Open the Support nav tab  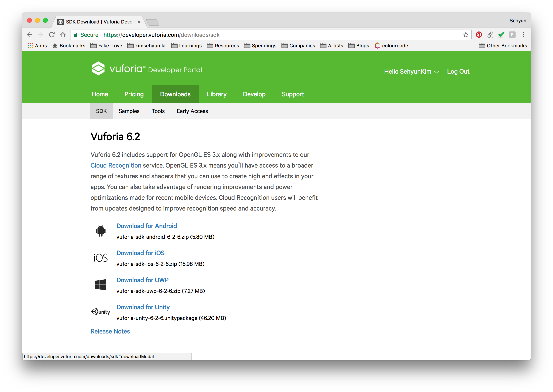coord(293,94)
